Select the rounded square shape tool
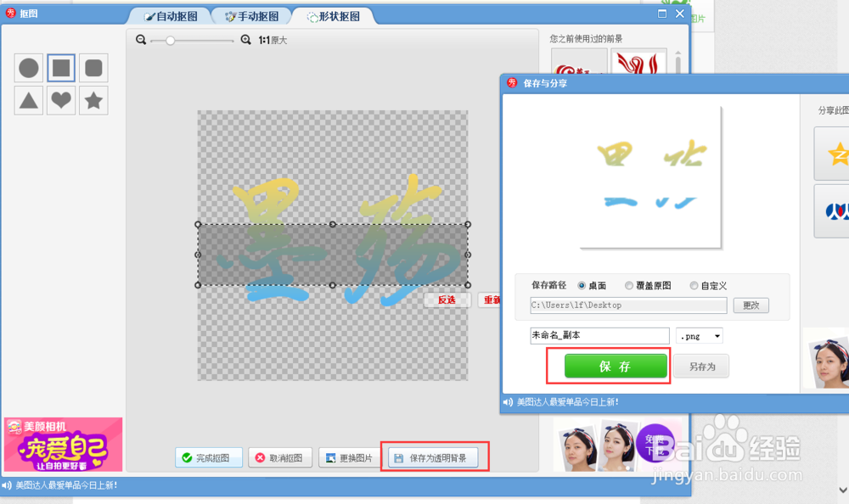This screenshot has width=849, height=504. pos(93,69)
